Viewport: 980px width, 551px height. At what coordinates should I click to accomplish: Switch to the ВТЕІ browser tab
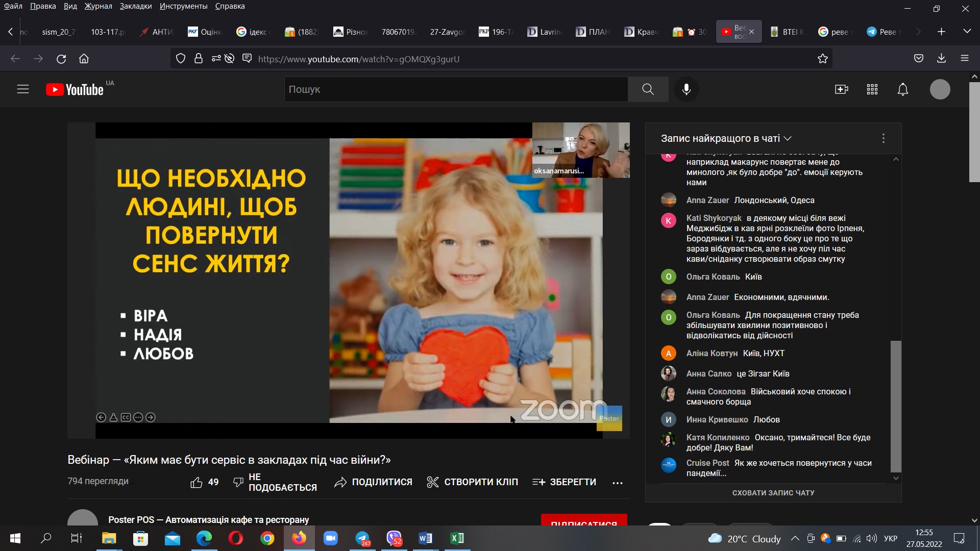788,32
